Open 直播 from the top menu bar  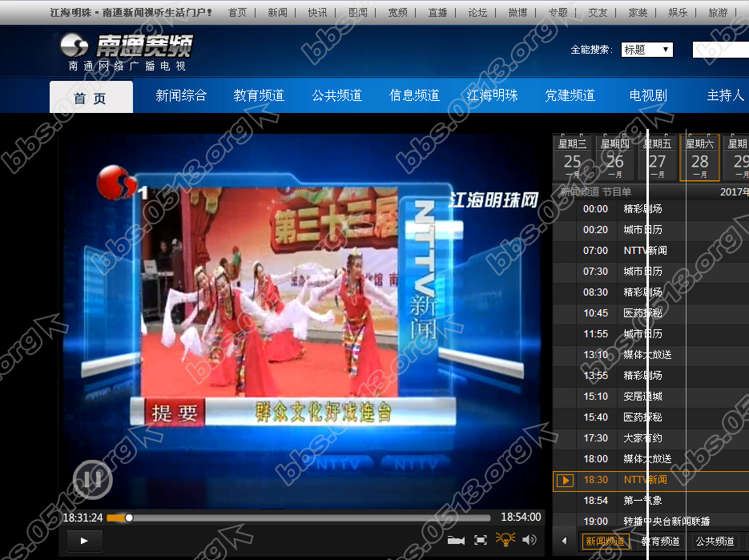[x=437, y=13]
